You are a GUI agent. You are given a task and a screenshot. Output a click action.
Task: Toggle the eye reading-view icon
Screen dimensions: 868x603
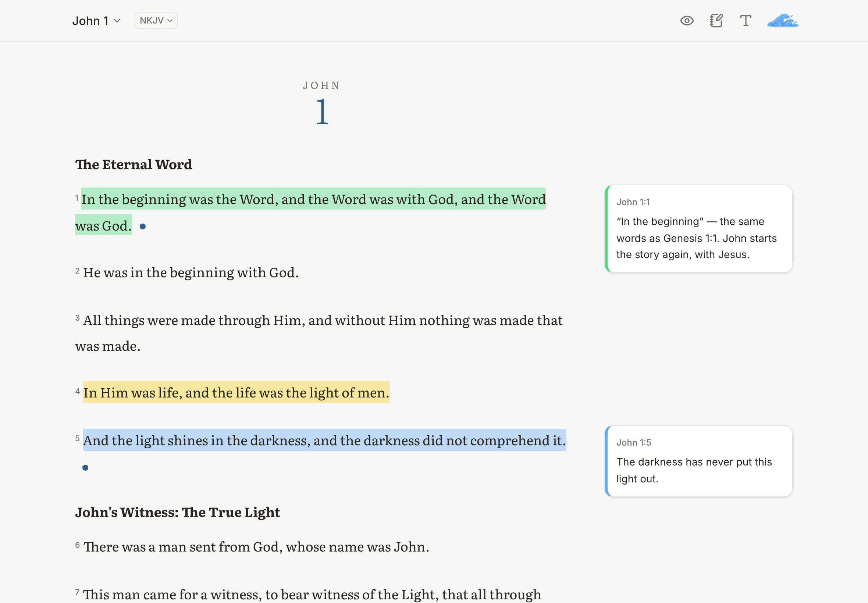click(x=687, y=21)
